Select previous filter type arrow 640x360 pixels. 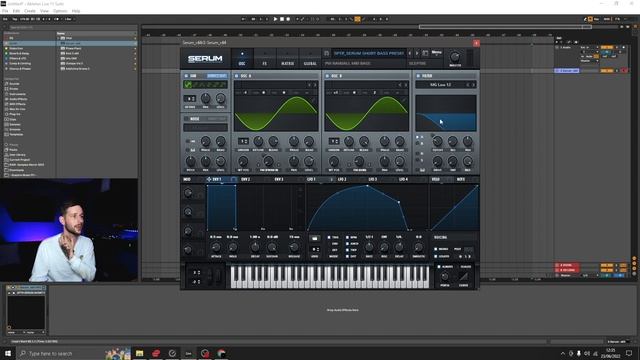point(468,85)
